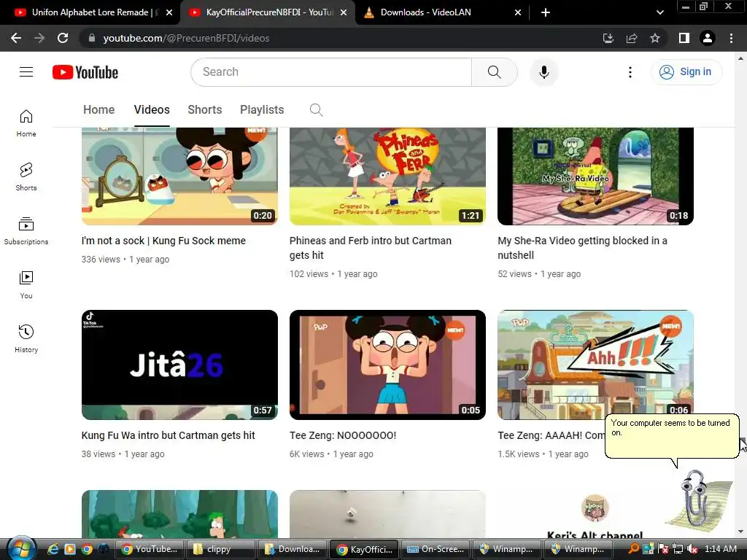Open the Chrome profile icon
Screen dimensions: 747x560
click(708, 38)
